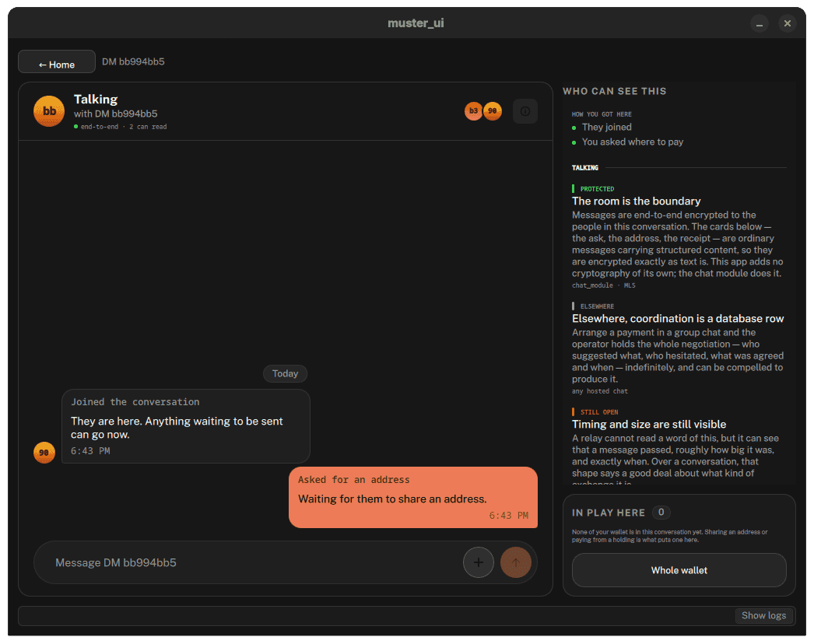Screen dimensions: 814x644
Task: Click the muster_ui window title
Action: tap(416, 23)
